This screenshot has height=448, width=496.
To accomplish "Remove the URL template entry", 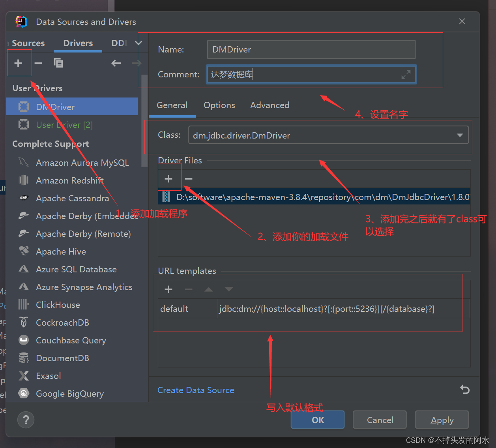I will 189,289.
